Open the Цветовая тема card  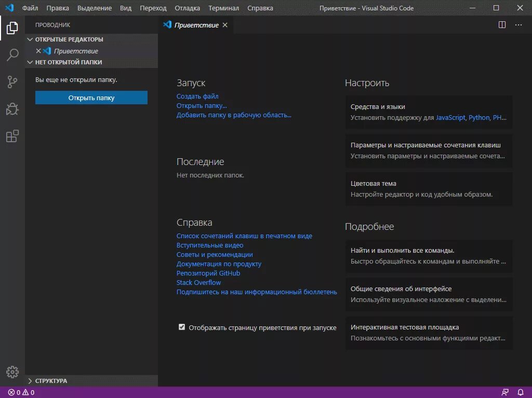pyautogui.click(x=429, y=189)
